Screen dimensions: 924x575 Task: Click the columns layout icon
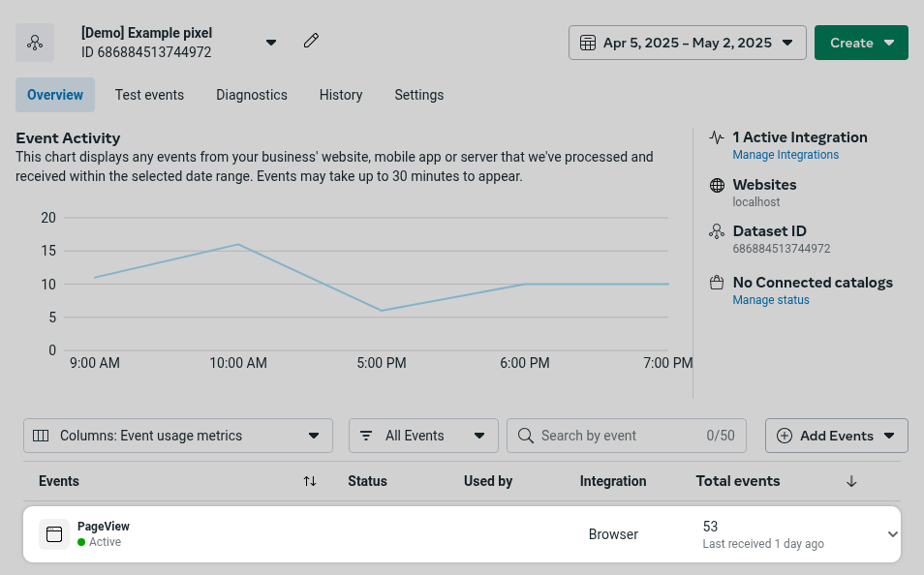pos(41,436)
